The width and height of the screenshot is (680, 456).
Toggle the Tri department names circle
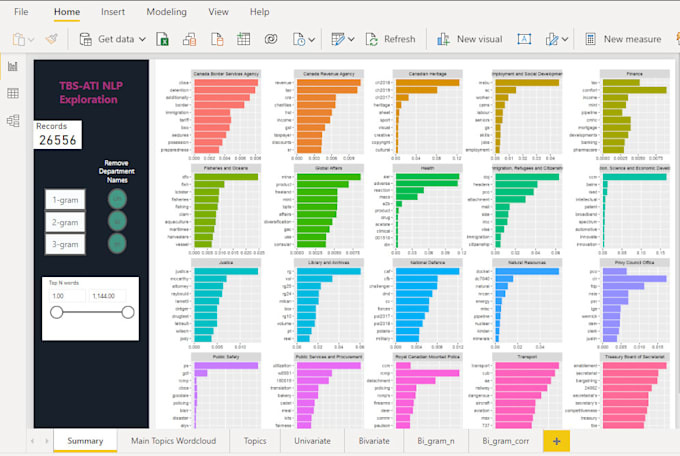coord(117,243)
